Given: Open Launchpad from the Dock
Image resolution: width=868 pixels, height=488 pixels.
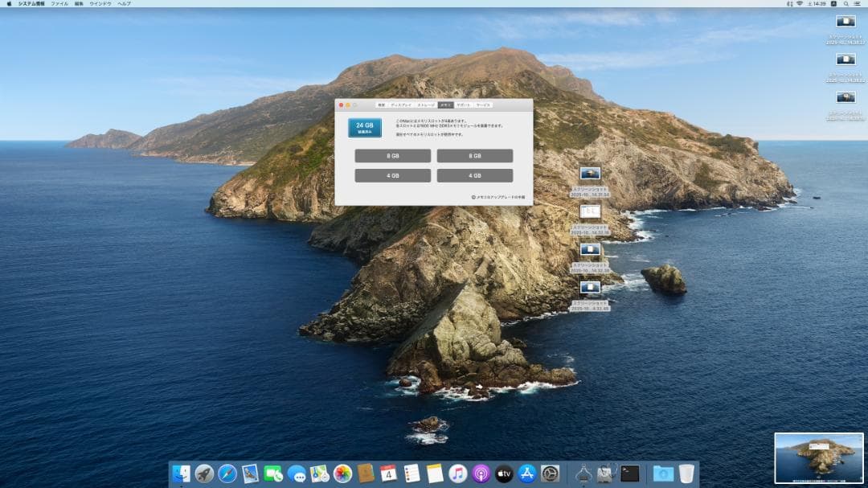Looking at the screenshot, I should point(203,474).
